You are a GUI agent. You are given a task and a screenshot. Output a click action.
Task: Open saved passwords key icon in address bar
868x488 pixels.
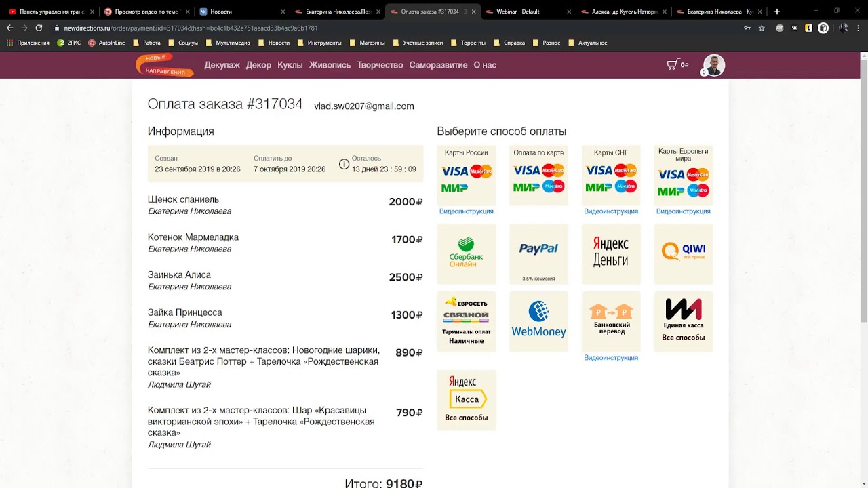[747, 28]
